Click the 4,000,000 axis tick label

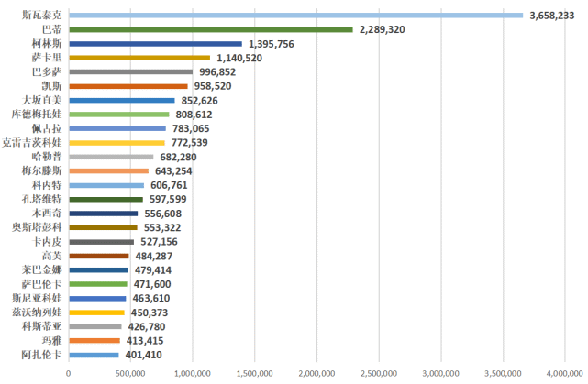(x=565, y=374)
